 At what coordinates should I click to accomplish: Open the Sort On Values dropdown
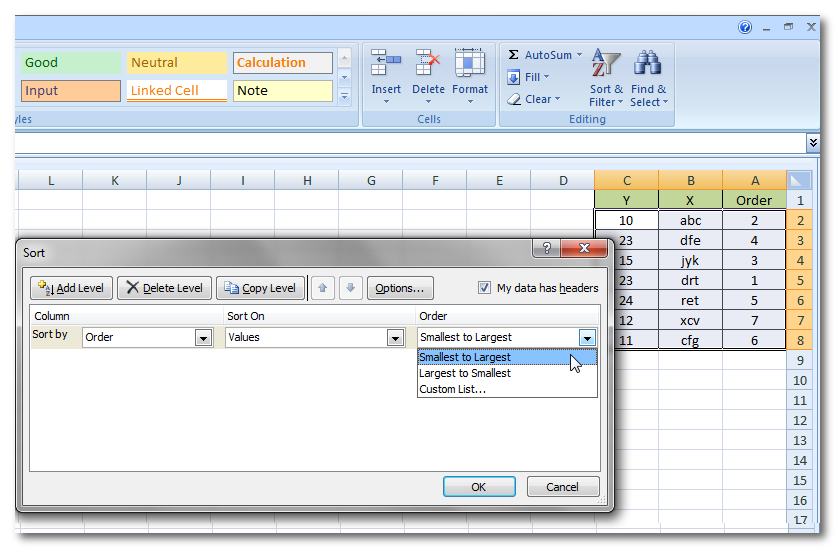click(395, 338)
